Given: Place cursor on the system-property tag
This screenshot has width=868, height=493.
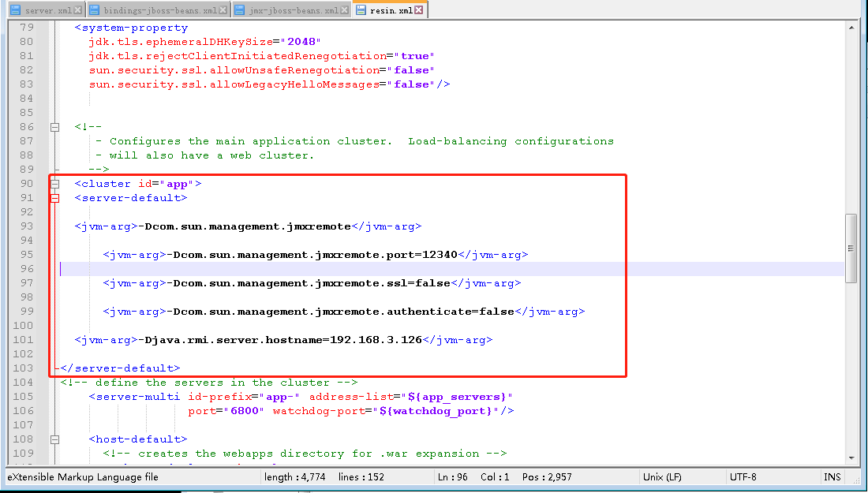Looking at the screenshot, I should 131,28.
